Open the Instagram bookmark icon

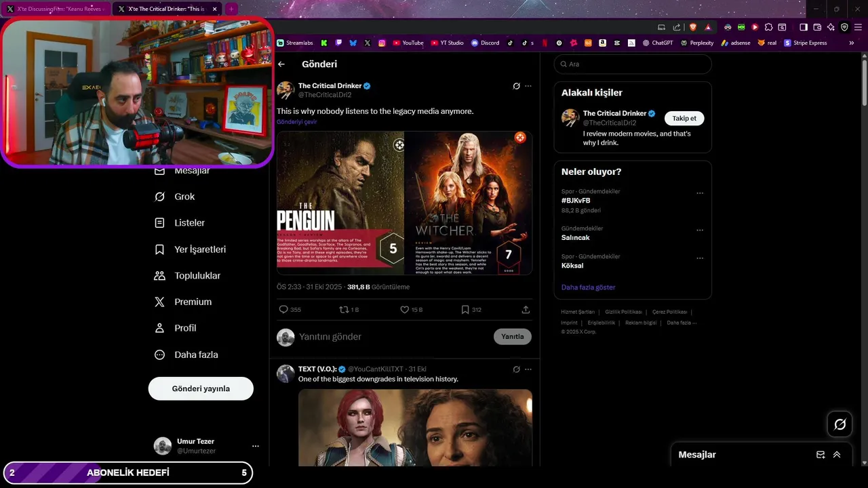(382, 43)
